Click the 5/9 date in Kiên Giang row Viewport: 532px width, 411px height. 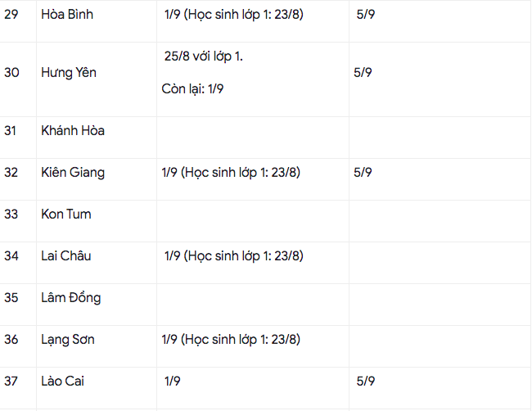click(x=363, y=173)
